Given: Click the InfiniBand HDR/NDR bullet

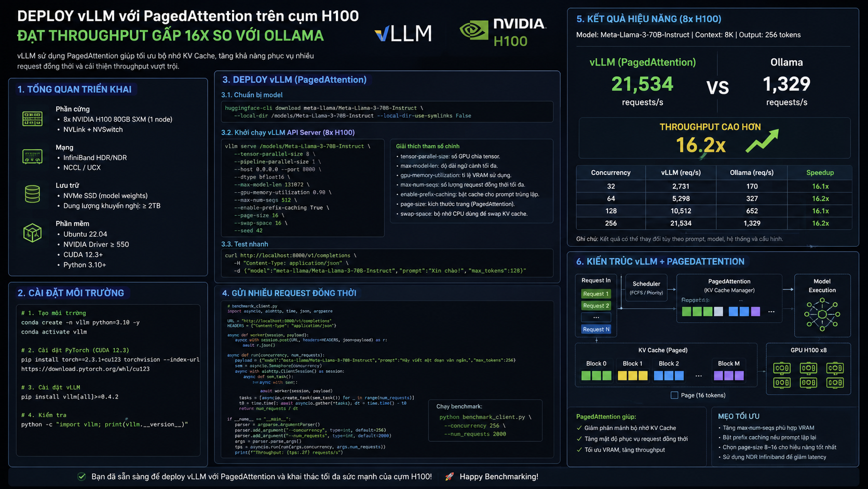Looking at the screenshot, I should click(x=95, y=157).
